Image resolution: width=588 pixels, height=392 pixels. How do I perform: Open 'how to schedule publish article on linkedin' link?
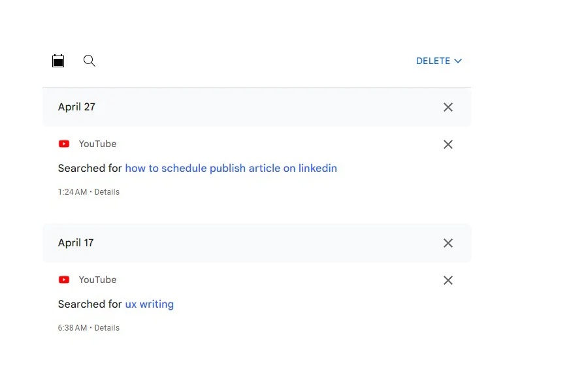point(231,169)
